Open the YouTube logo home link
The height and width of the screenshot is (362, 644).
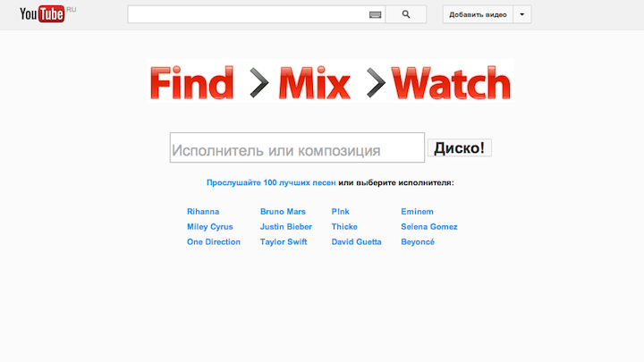click(x=42, y=14)
